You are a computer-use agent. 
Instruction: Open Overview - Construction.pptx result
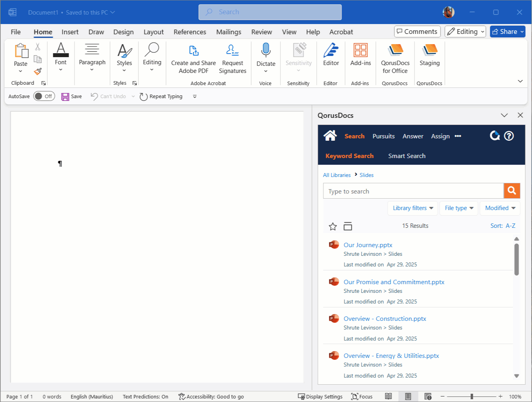[385, 318]
